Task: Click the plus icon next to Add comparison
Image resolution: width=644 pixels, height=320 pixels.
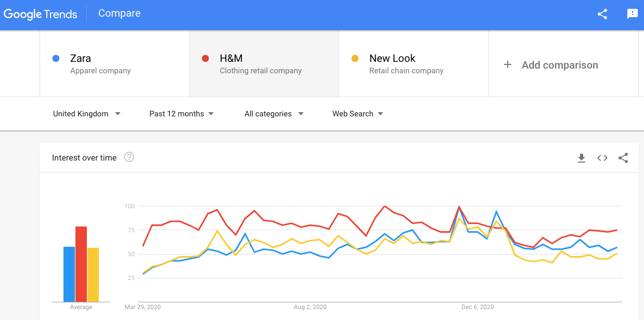Action: [x=507, y=65]
